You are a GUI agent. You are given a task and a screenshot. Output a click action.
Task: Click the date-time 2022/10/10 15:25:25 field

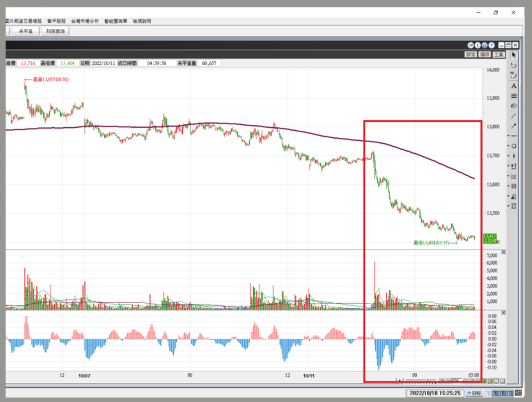point(435,393)
